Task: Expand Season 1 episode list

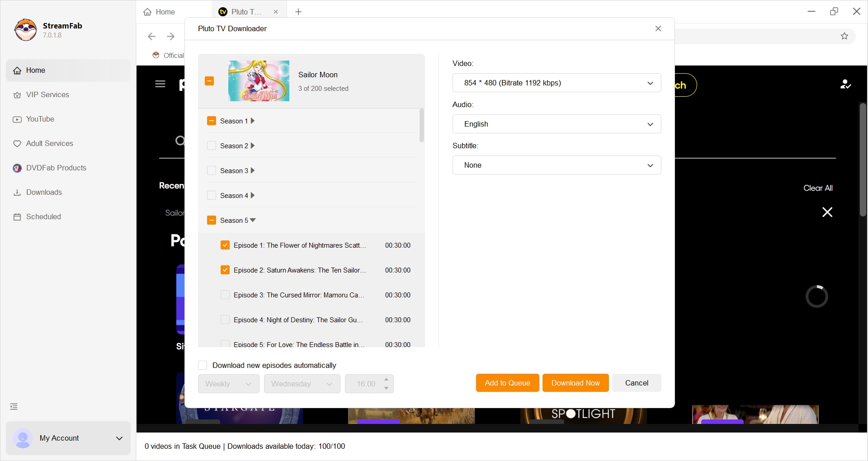Action: (253, 121)
